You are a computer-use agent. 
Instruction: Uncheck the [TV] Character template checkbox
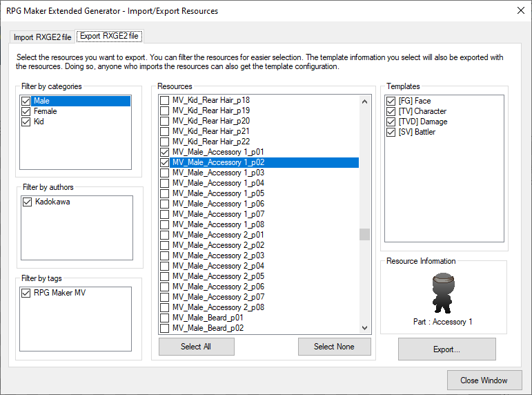click(x=391, y=111)
